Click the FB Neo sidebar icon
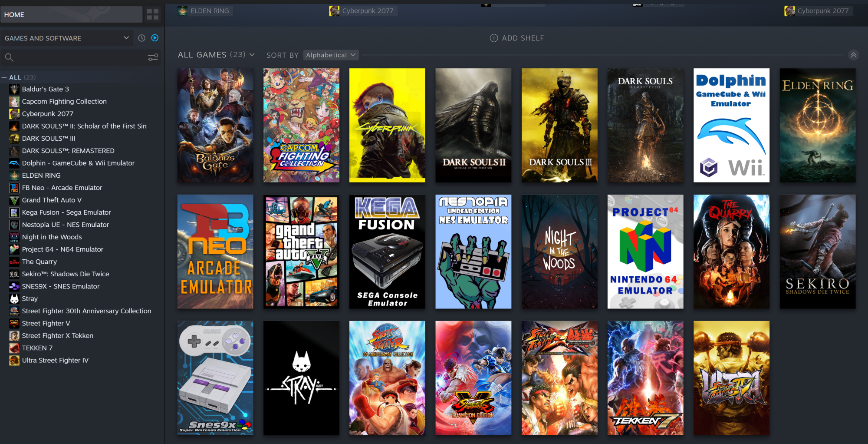 pyautogui.click(x=14, y=188)
